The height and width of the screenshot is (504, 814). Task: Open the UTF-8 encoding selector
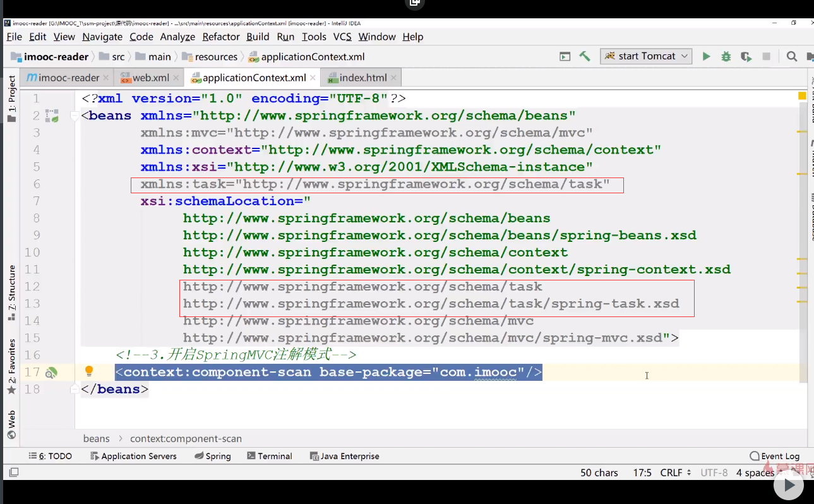[x=714, y=472]
